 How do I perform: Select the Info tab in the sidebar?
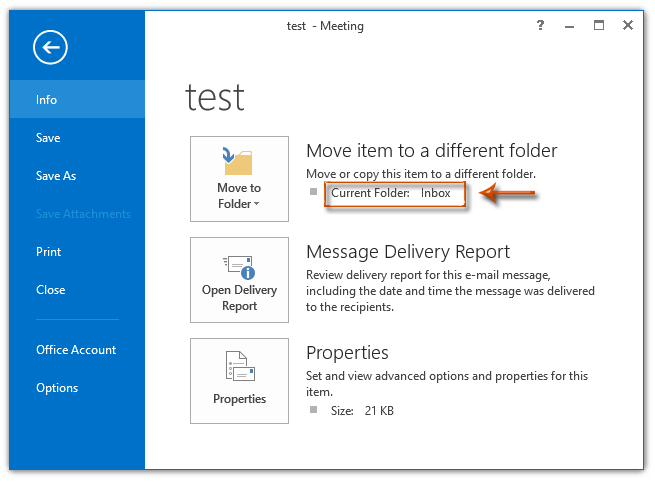click(47, 100)
